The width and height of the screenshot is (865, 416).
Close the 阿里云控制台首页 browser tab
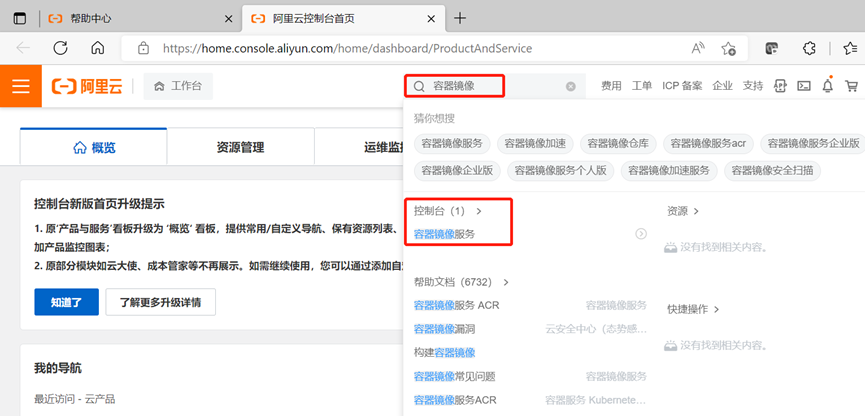click(x=431, y=19)
